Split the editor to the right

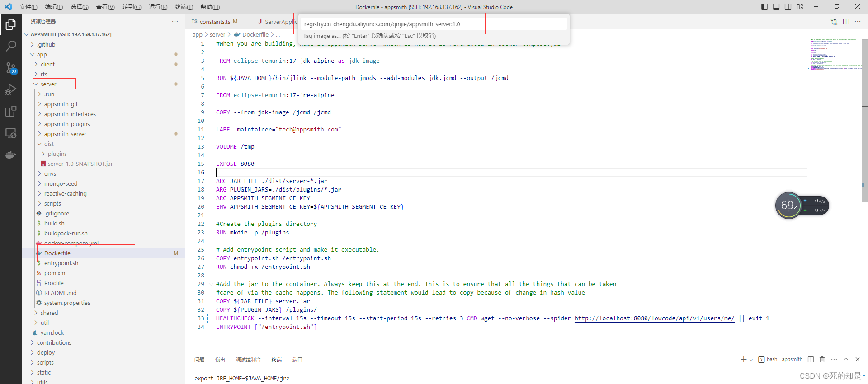coord(846,22)
